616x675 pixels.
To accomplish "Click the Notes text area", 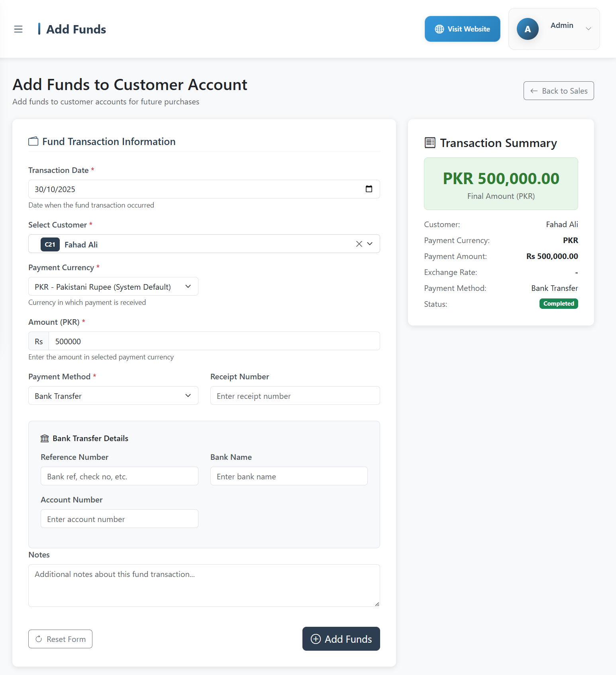I will (x=204, y=585).
